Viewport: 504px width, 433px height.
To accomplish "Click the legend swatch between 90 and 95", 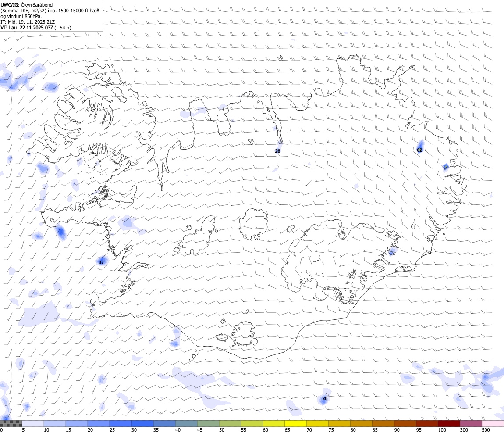I will [405, 423].
